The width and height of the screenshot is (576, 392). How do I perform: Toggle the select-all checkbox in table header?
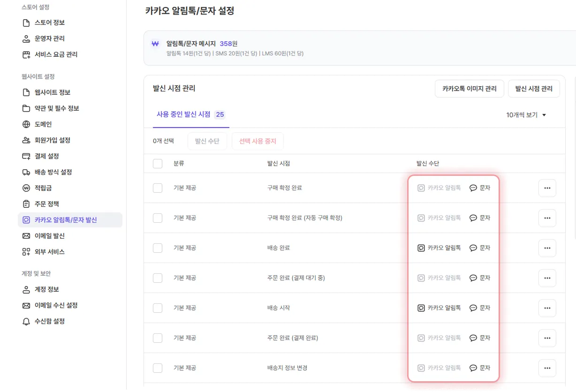click(x=158, y=164)
